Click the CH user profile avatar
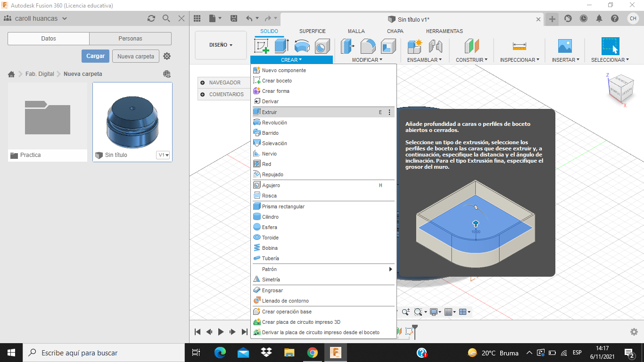This screenshot has width=644, height=362. click(x=633, y=18)
